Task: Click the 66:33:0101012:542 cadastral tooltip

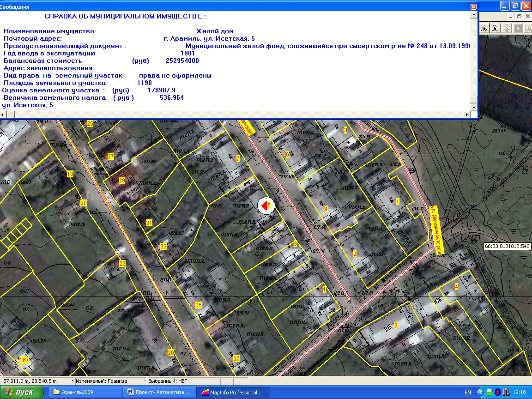Action: click(x=507, y=246)
